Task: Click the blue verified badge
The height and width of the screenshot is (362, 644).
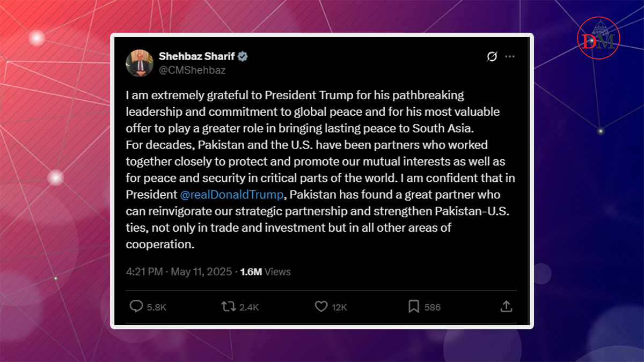Action: 243,56
